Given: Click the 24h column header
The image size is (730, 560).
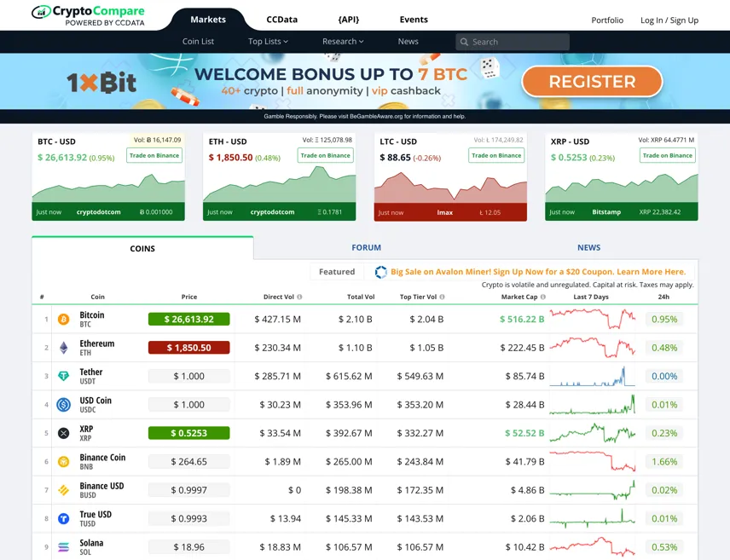Looking at the screenshot, I should (x=663, y=297).
